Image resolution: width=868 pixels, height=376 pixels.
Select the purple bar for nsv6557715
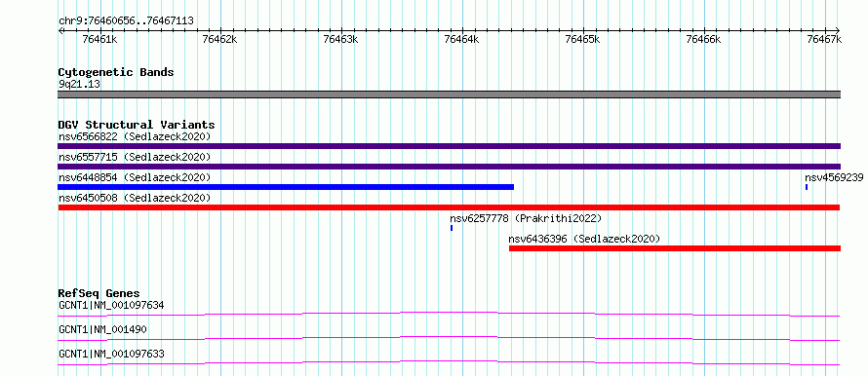(449, 167)
